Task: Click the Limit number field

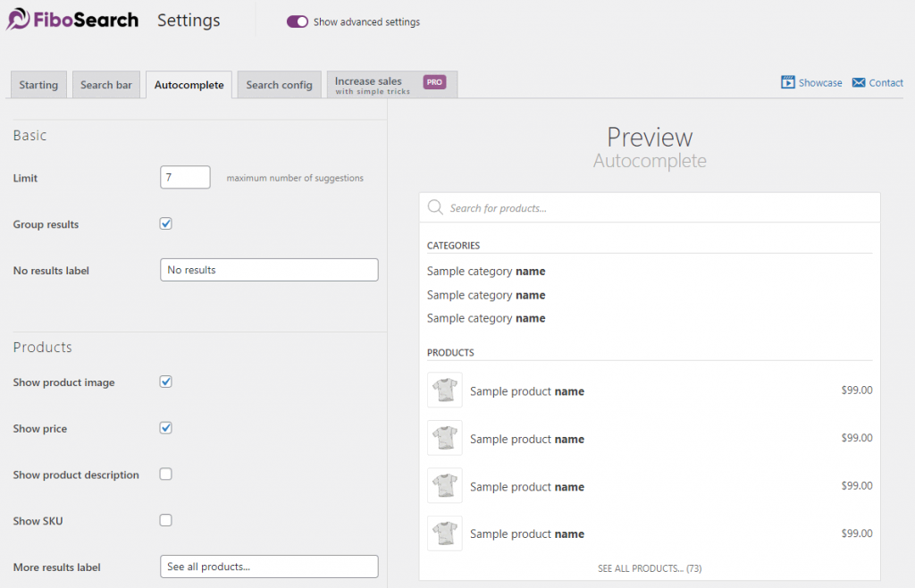Action: point(185,178)
